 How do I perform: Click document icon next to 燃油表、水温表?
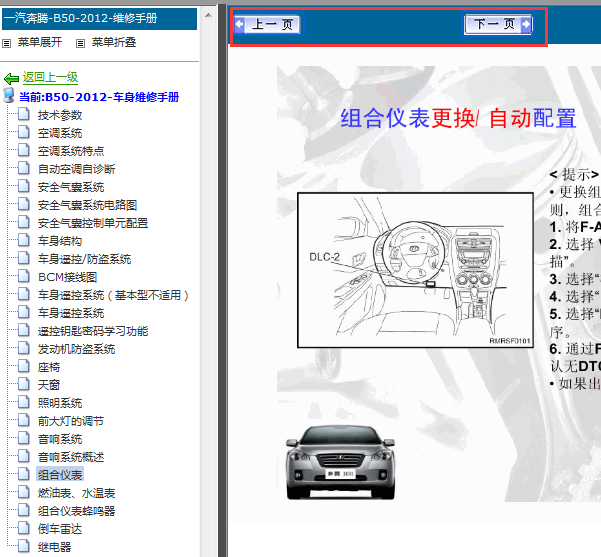pos(24,492)
